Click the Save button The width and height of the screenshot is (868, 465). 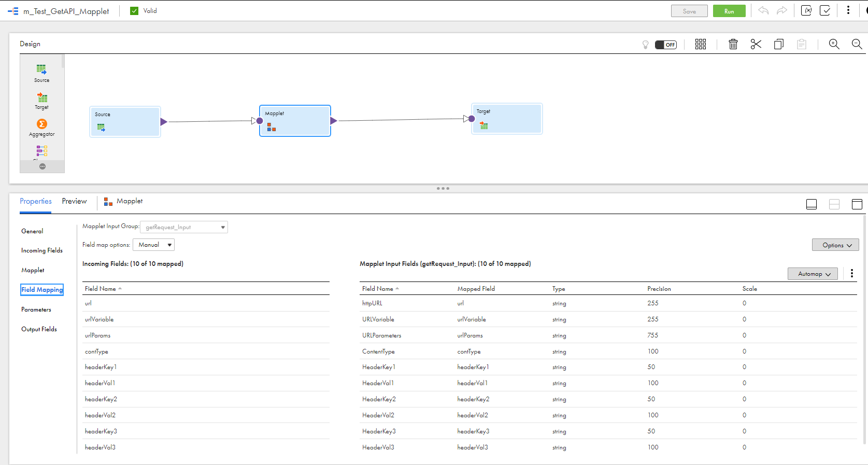pos(689,11)
